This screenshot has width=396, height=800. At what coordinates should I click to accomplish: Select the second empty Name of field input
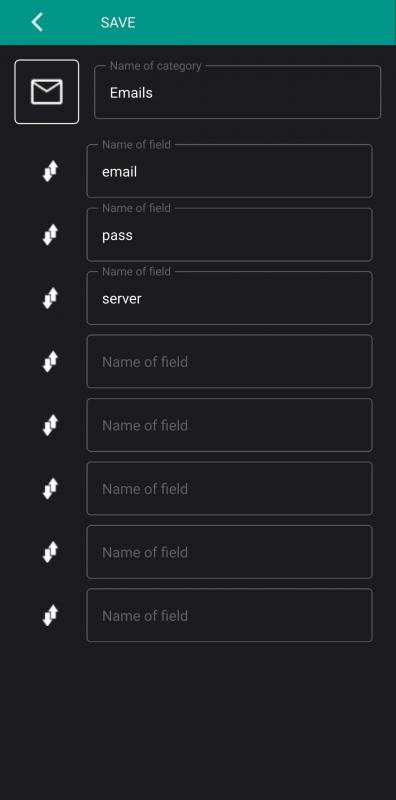tap(229, 425)
